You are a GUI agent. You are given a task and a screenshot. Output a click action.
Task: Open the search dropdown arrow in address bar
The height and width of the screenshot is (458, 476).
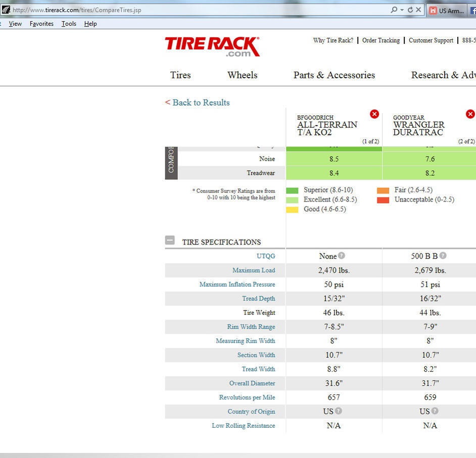(402, 10)
